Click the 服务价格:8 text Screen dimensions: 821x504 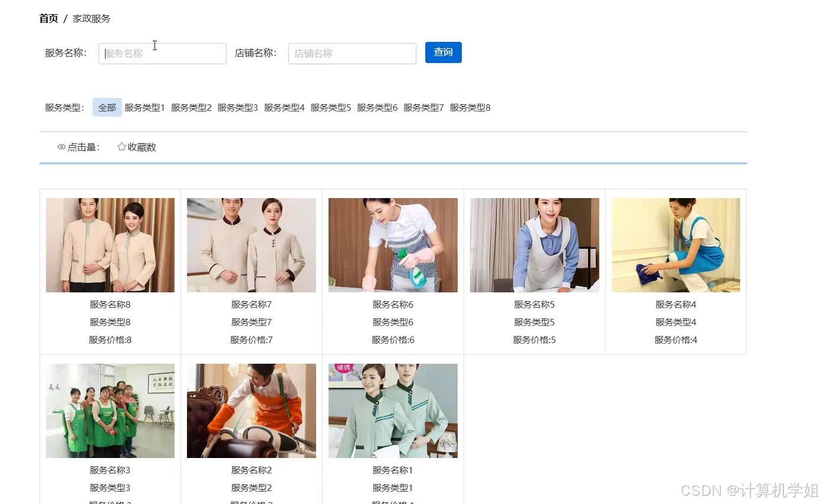click(x=110, y=340)
